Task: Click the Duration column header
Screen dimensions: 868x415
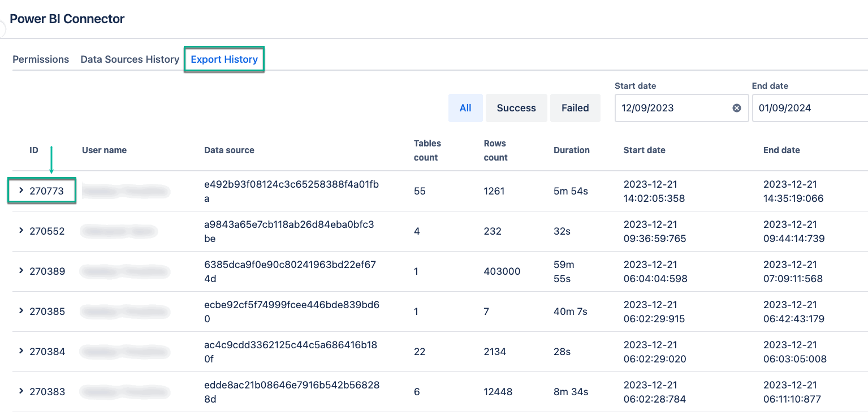Action: 571,150
